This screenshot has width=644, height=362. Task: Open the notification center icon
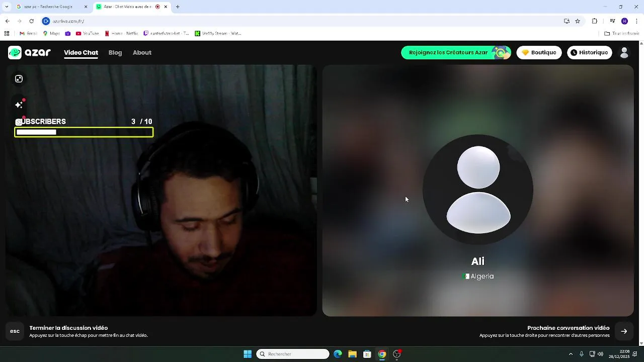coord(635,354)
